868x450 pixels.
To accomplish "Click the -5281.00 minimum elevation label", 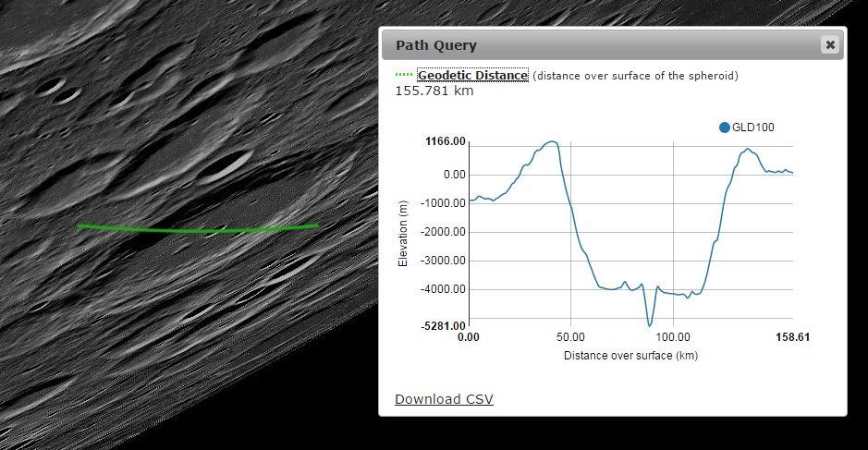I will pos(444,325).
